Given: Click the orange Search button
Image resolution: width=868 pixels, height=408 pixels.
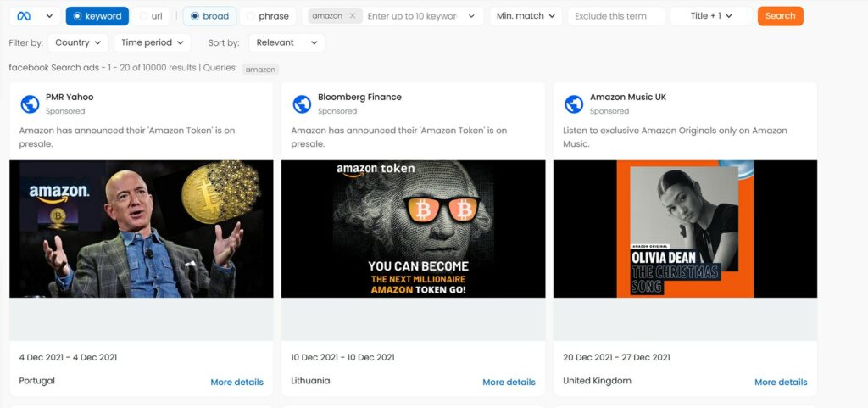Looking at the screenshot, I should click(780, 16).
